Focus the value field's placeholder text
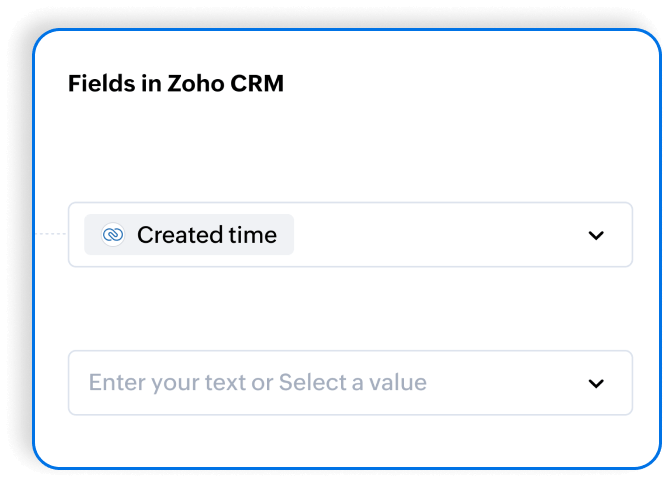This screenshot has width=670, height=482. (x=257, y=383)
